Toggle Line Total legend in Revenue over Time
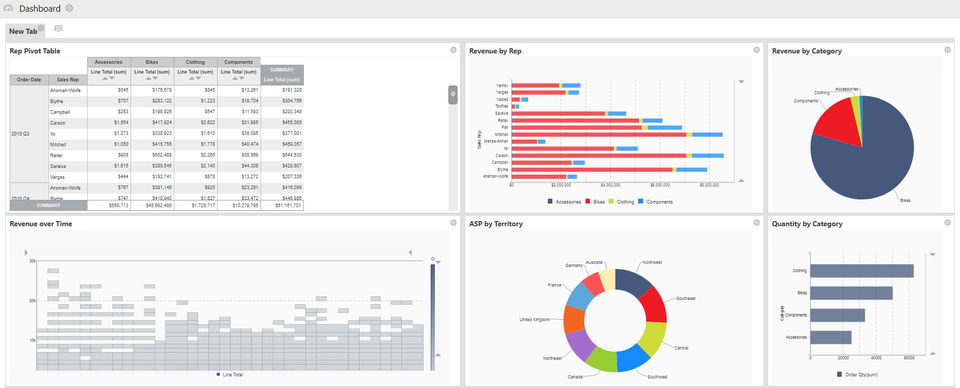Image resolution: width=960 pixels, height=388 pixels. pyautogui.click(x=230, y=374)
